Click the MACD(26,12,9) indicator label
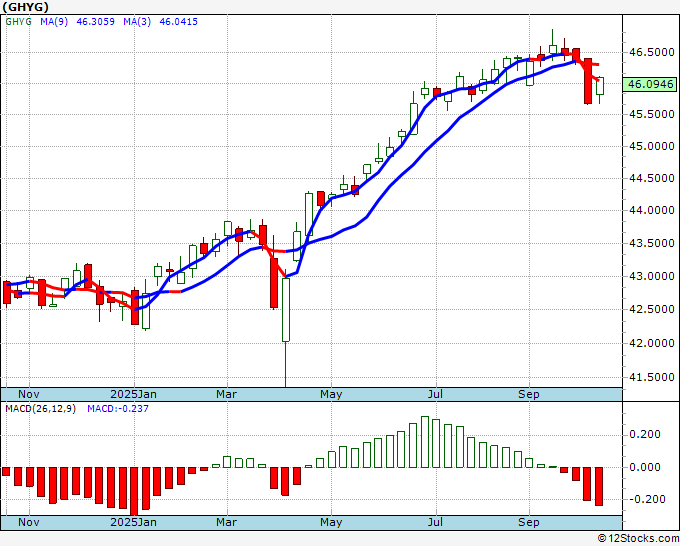The height and width of the screenshot is (546, 680). tap(40, 409)
